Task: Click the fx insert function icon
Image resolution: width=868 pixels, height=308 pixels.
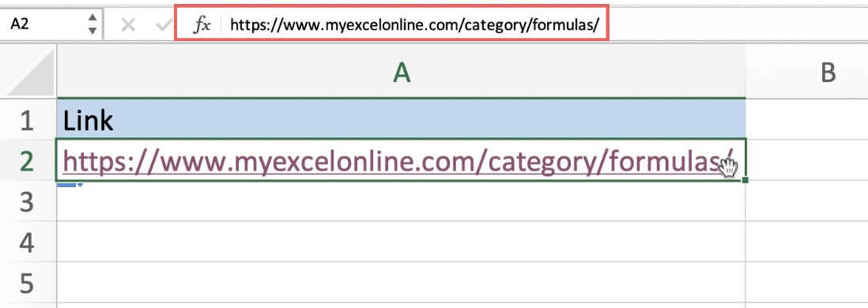Action: click(202, 25)
